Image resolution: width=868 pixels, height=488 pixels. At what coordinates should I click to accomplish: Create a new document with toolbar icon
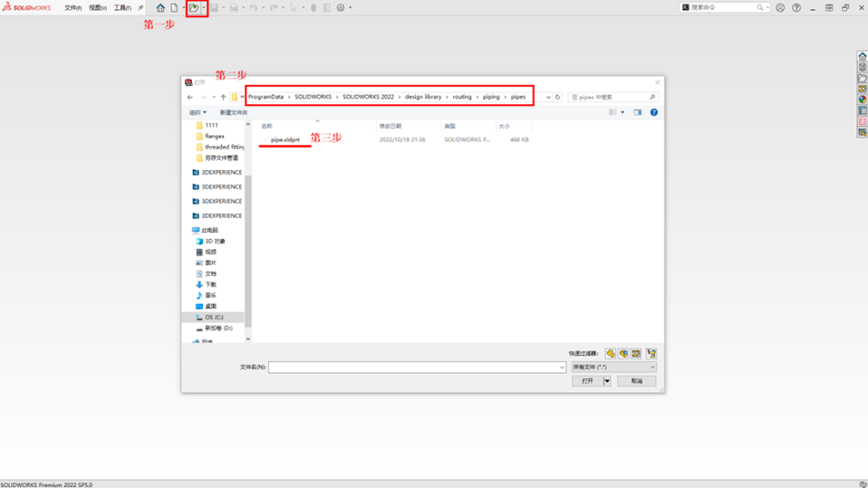174,8
